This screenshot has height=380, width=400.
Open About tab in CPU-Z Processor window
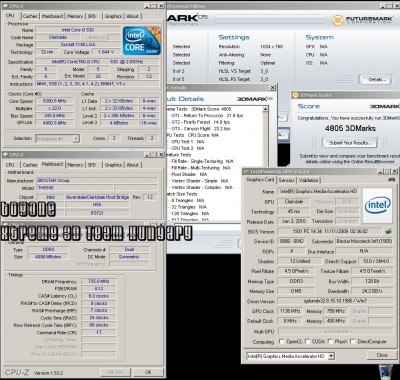(x=133, y=16)
